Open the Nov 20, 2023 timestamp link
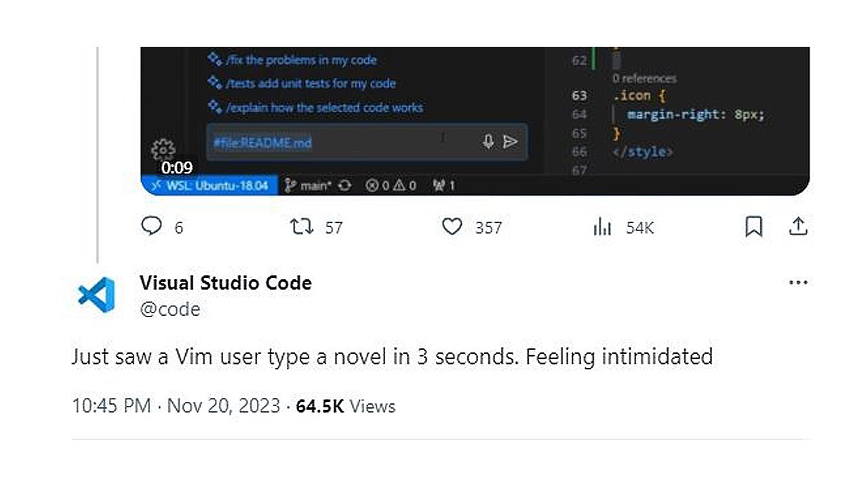Viewport: 868px width, 488px height. 223,406
